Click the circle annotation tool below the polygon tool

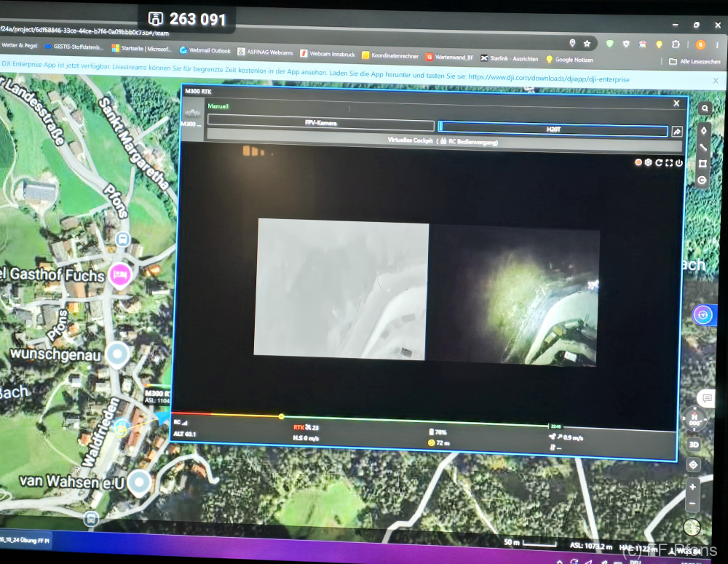click(x=702, y=180)
